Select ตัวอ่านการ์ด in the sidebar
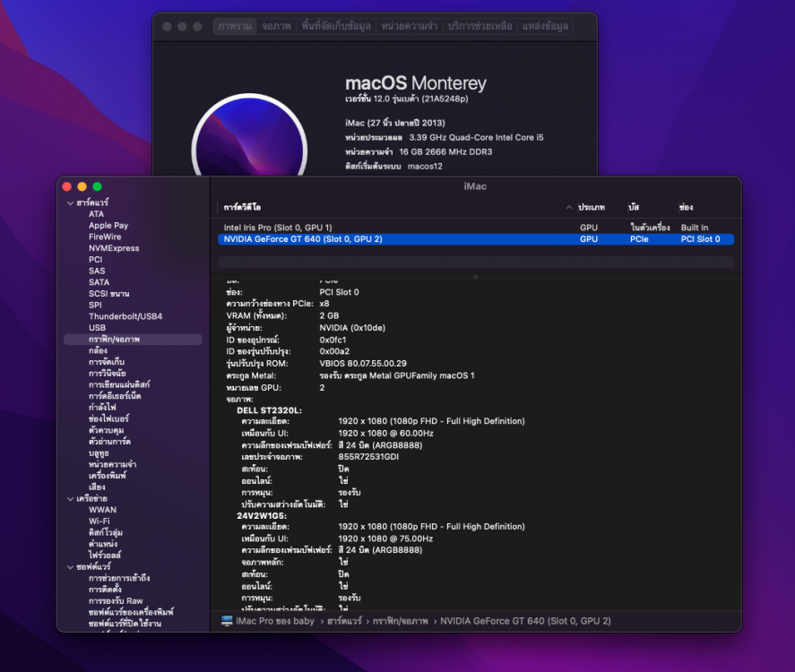 tap(109, 442)
